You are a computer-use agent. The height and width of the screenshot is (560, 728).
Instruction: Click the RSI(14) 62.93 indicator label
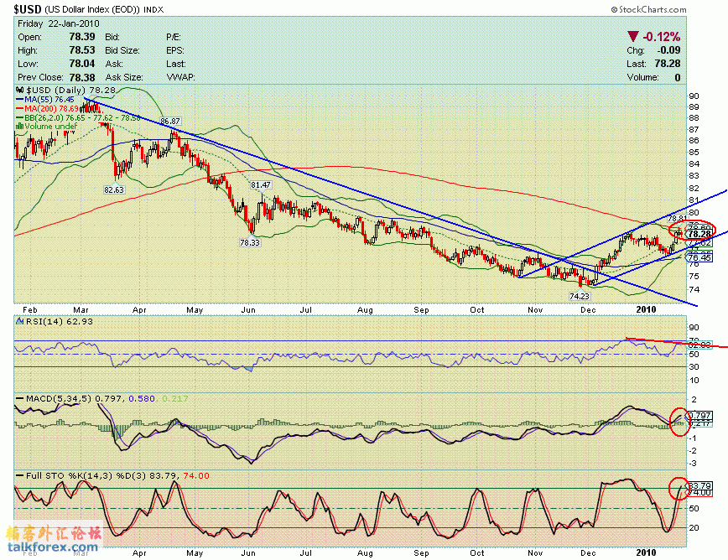[55, 321]
